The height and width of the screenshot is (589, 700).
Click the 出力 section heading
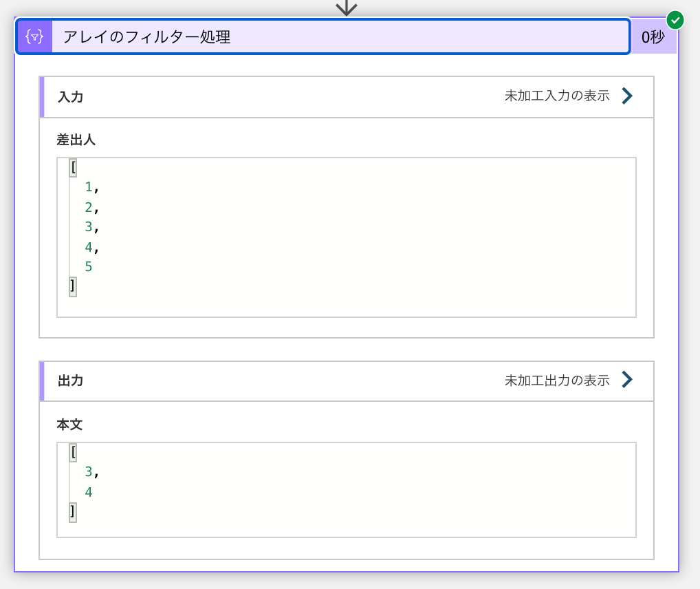[x=71, y=381]
